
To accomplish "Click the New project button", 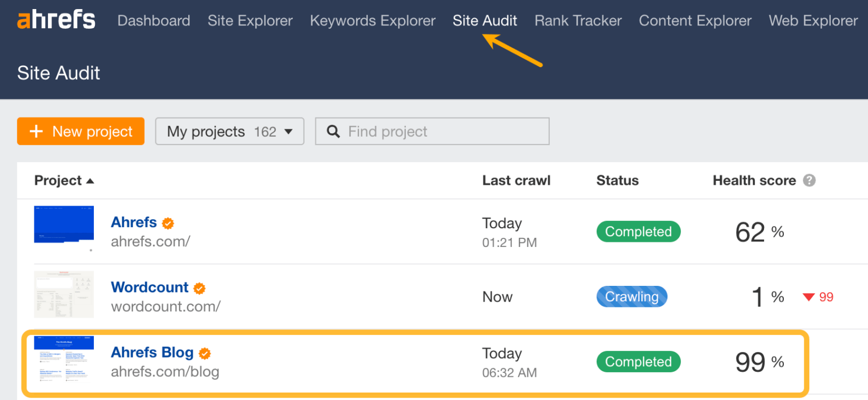I will coord(80,131).
